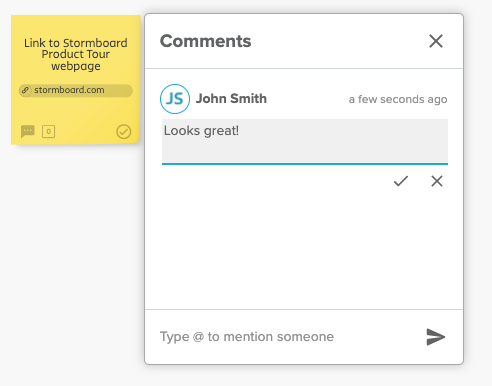The image size is (492, 386).
Task: Close the Comments panel
Action: 436,41
